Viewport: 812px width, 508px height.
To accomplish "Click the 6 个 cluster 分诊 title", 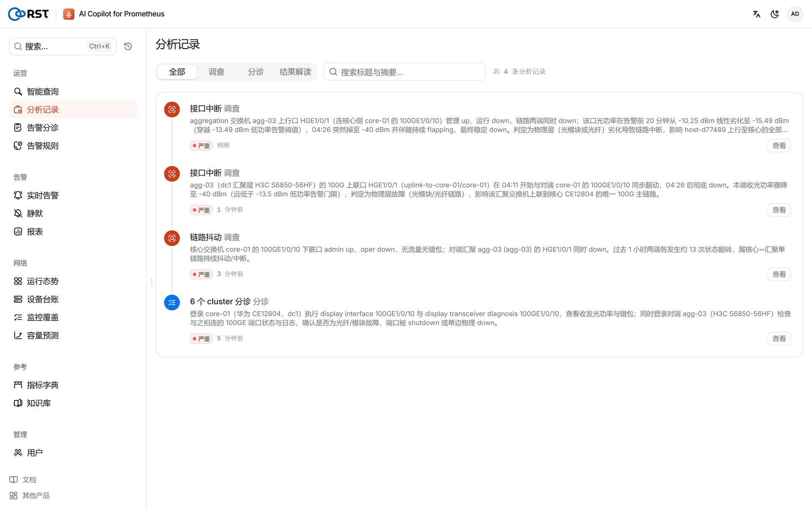I will [229, 301].
